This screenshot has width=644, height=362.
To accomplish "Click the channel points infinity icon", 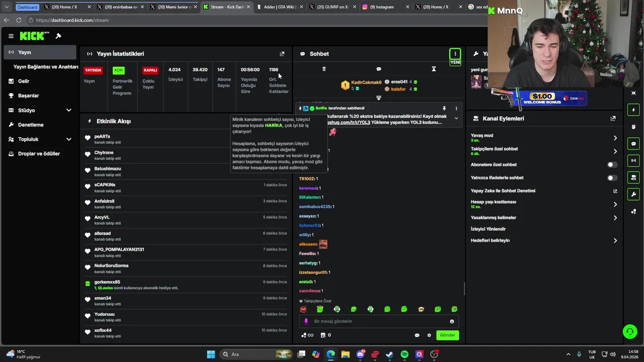I will point(307,335).
